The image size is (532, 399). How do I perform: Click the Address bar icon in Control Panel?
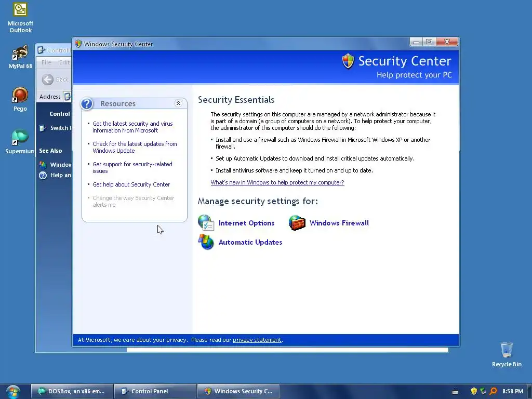(x=68, y=97)
